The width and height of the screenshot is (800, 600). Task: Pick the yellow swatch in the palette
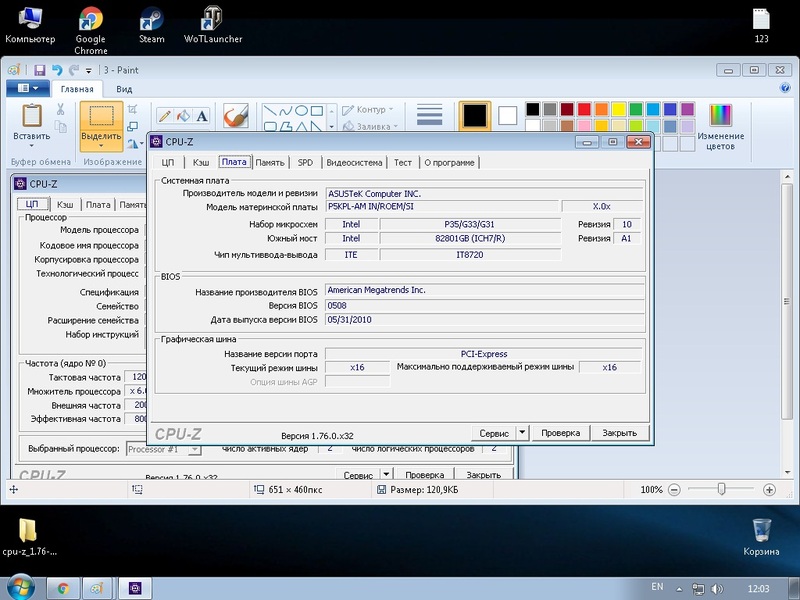point(619,109)
